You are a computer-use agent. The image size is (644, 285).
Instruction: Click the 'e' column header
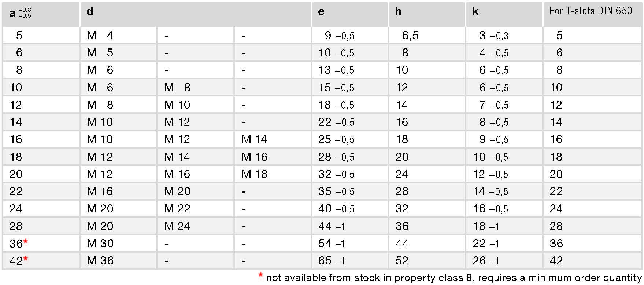pyautogui.click(x=321, y=12)
